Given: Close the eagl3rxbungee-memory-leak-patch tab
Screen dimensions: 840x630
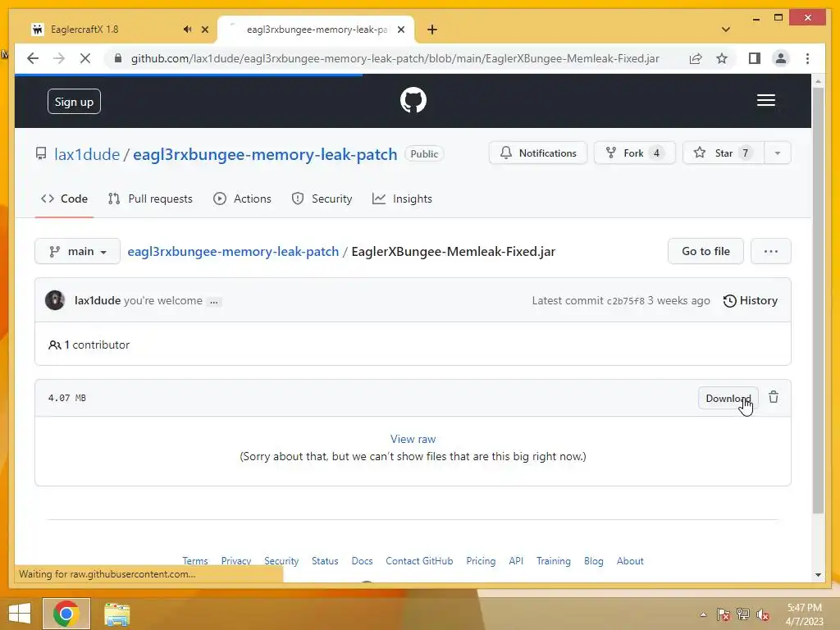Looking at the screenshot, I should 400,30.
